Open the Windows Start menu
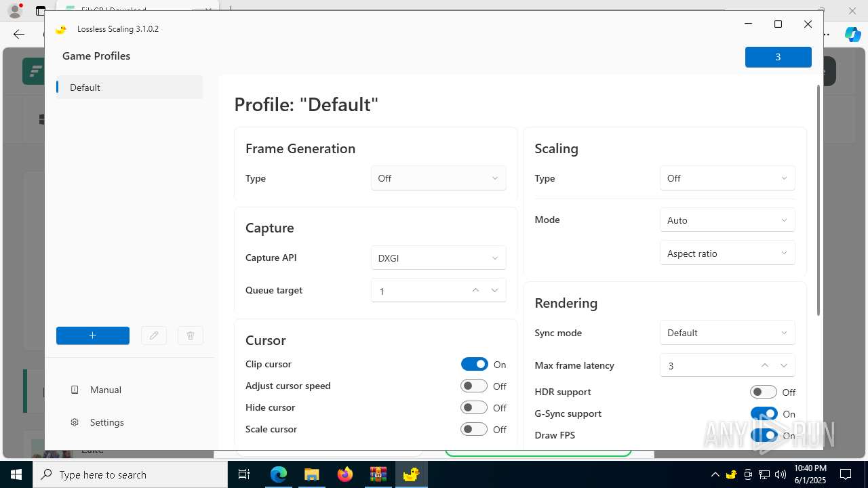 click(16, 474)
